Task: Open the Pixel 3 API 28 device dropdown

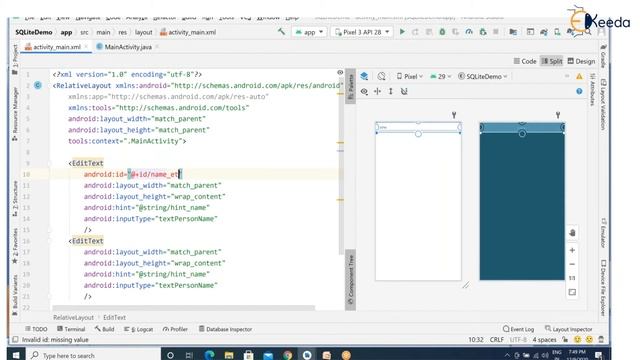Action: pyautogui.click(x=362, y=32)
